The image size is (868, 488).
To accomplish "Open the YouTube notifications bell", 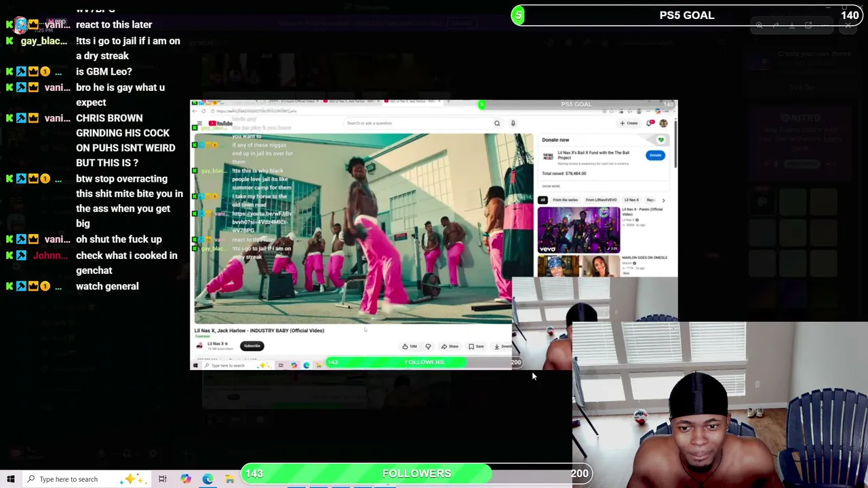I will tap(650, 123).
